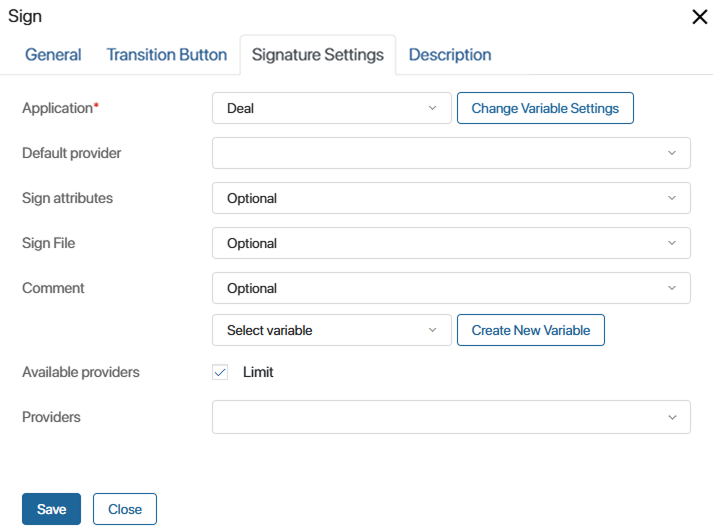Select the Signature Settings tab
Image resolution: width=713 pixels, height=530 pixels.
[317, 55]
